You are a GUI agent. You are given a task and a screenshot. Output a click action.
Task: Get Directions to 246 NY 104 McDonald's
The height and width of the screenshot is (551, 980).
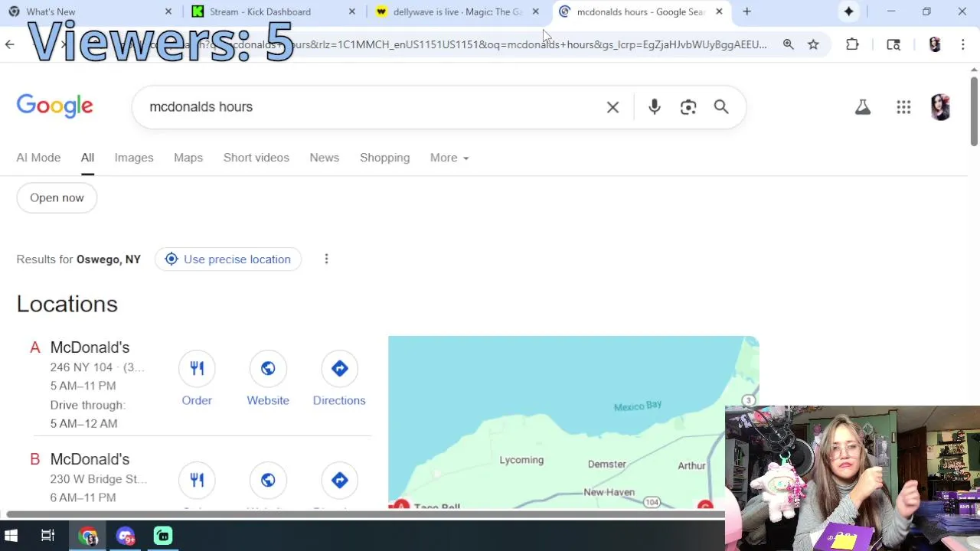click(x=339, y=369)
